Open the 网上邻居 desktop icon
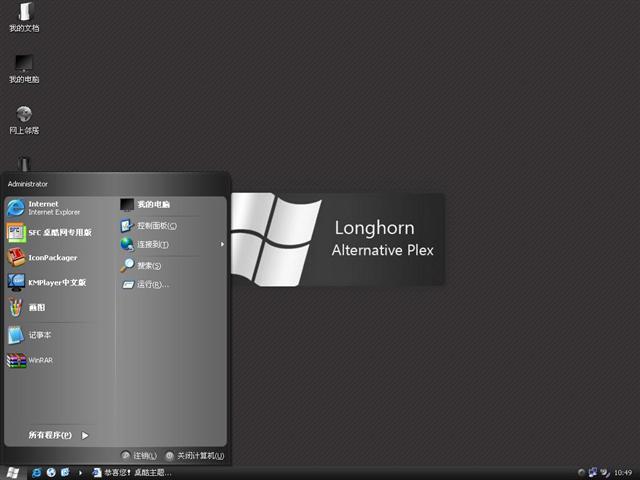Viewport: 640px width, 480px height. [x=24, y=120]
